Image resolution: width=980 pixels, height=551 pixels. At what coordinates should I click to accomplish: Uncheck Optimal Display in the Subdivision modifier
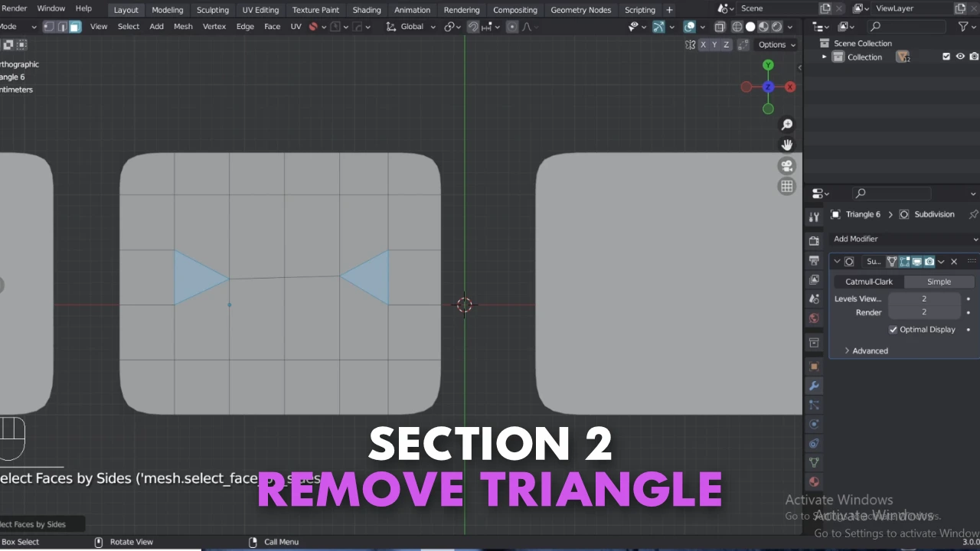point(893,329)
